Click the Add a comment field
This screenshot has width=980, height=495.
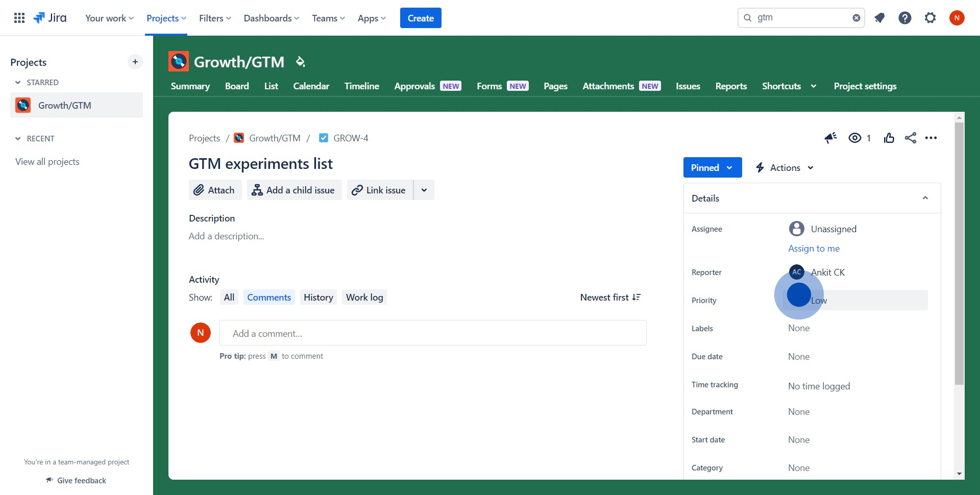433,333
